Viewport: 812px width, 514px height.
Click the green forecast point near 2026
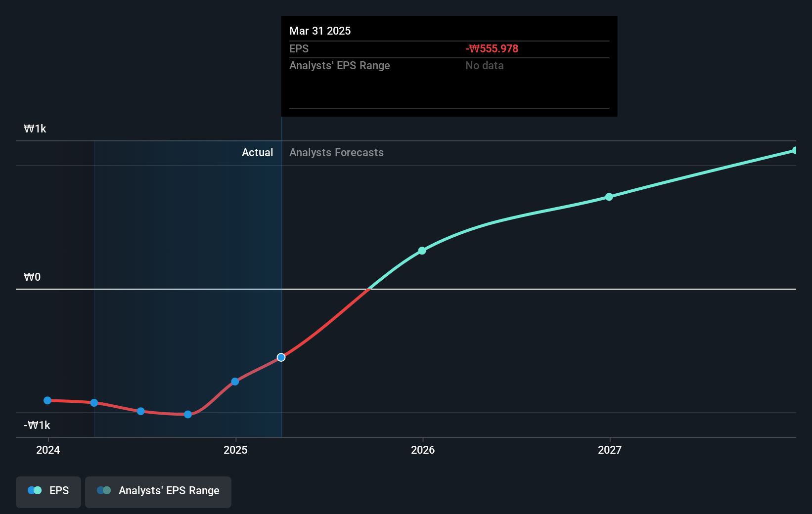point(422,251)
